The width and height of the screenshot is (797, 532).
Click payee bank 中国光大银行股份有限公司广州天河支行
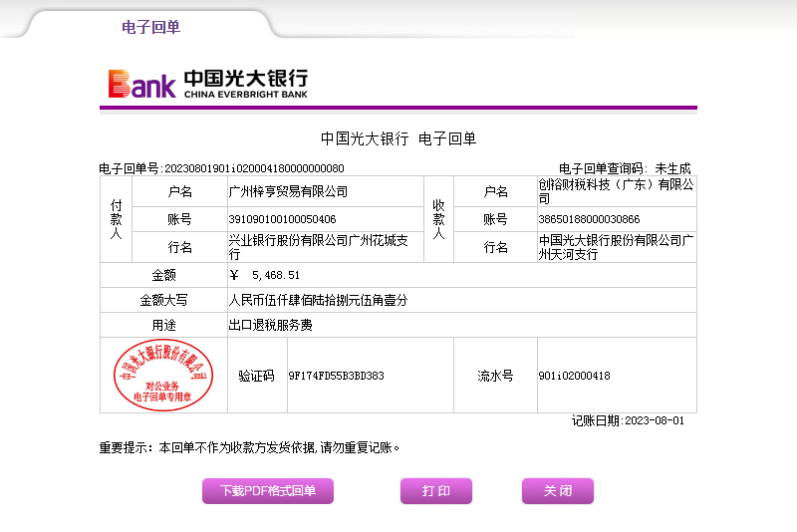(616, 247)
